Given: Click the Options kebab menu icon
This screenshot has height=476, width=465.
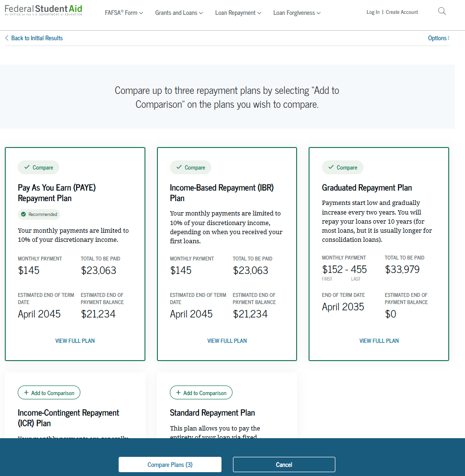Looking at the screenshot, I should 449,38.
